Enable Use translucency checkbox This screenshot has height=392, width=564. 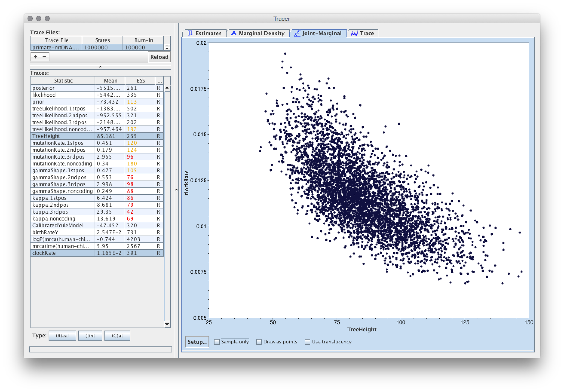(x=307, y=342)
